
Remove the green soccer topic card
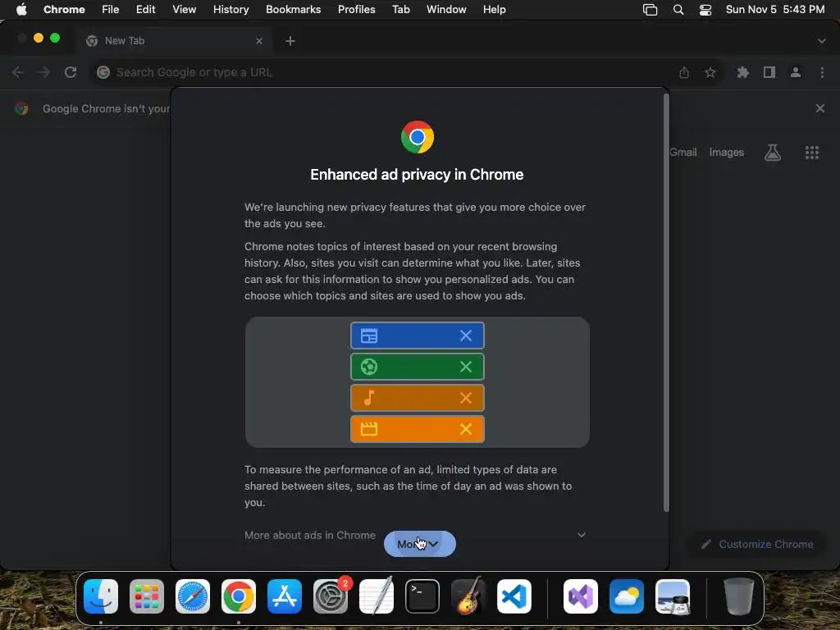[x=466, y=367]
